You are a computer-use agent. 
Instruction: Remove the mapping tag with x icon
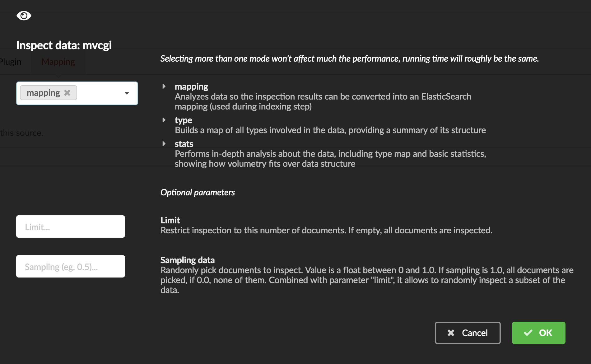tap(67, 93)
